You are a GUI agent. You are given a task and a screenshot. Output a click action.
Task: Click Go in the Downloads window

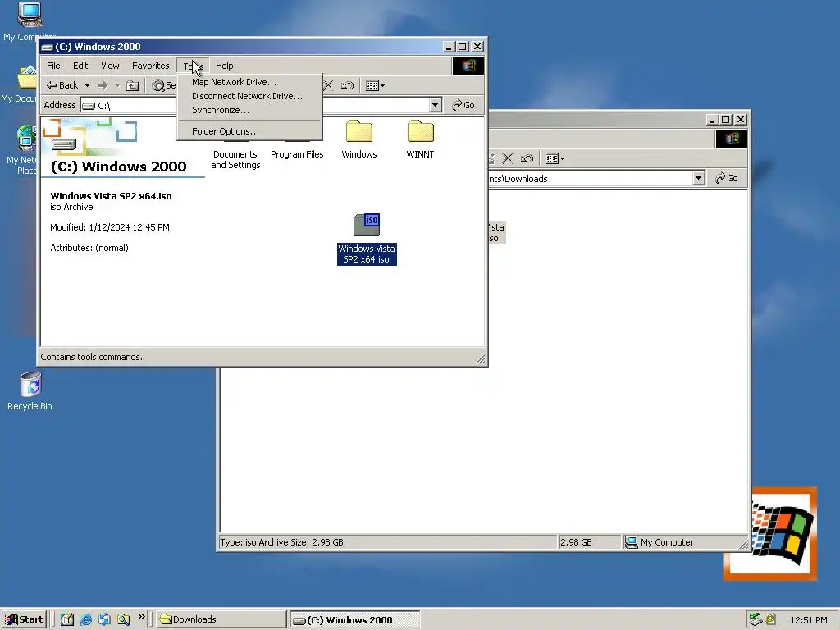[x=727, y=178]
